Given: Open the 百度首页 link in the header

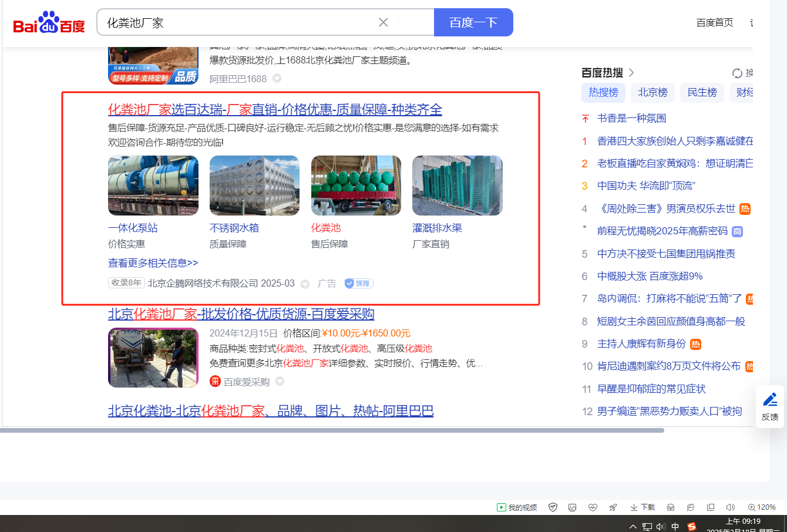Looking at the screenshot, I should (715, 23).
